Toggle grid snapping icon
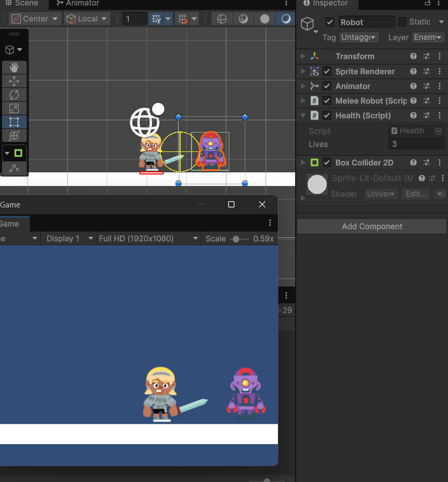The width and height of the screenshot is (448, 482). pos(183,19)
